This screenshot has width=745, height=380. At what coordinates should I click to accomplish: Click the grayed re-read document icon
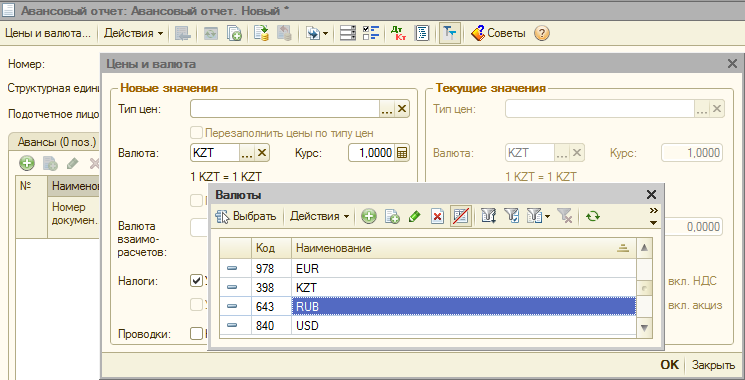(x=210, y=33)
